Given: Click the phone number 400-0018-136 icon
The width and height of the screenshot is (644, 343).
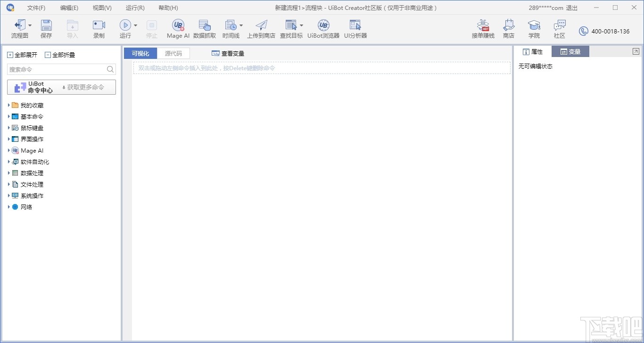Looking at the screenshot, I should 584,32.
